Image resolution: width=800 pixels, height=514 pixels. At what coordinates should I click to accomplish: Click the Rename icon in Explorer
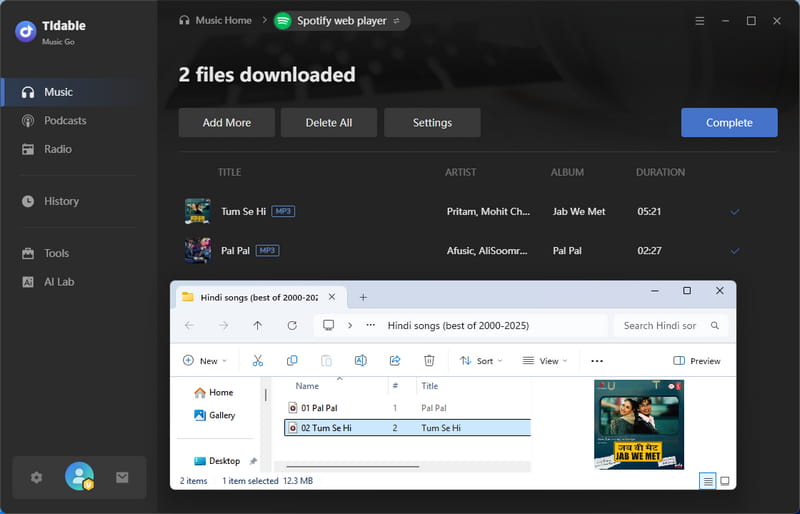[360, 361]
